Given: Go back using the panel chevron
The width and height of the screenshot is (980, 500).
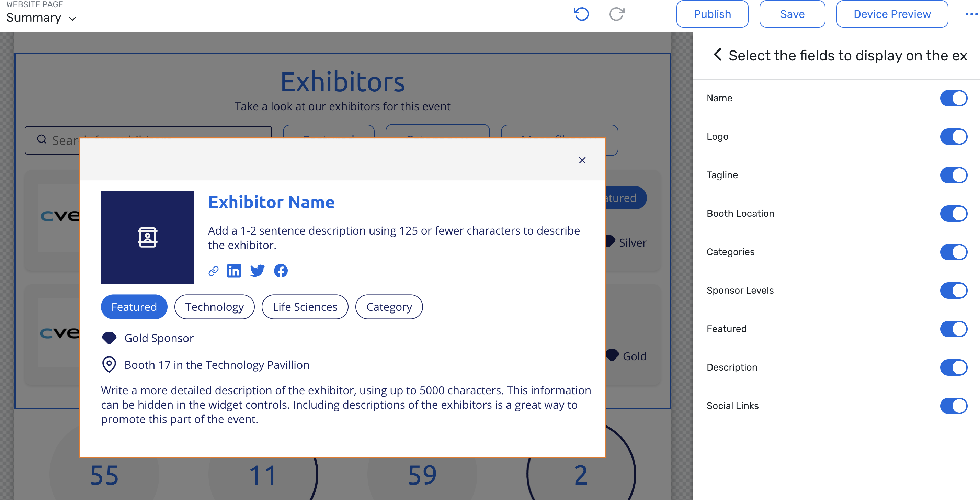Looking at the screenshot, I should tap(718, 55).
